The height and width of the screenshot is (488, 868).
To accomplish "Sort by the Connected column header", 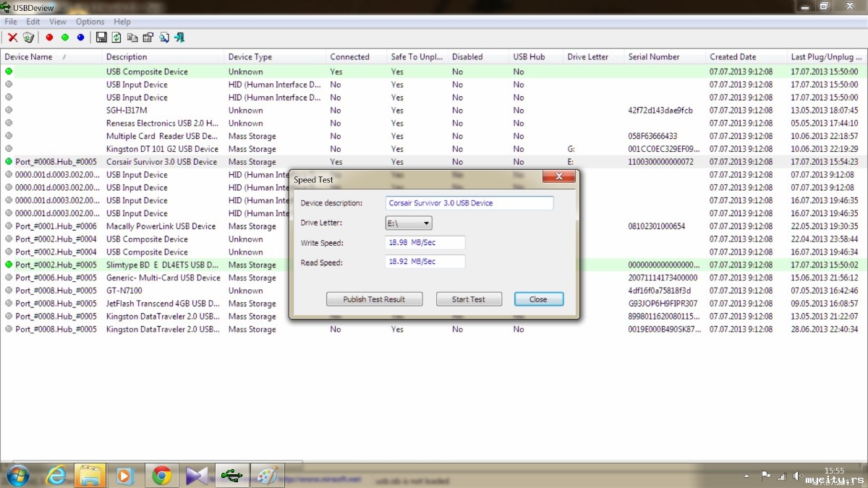I will pos(356,57).
